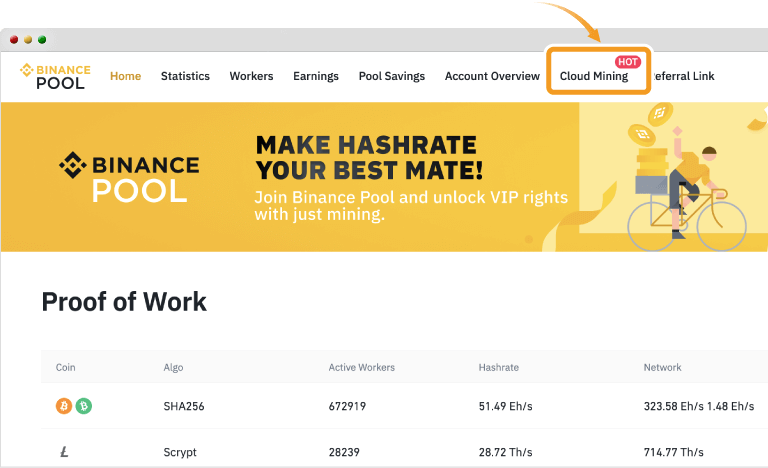Screen dimensions: 768x468
Task: Maximize the window with green button
Action: point(42,40)
